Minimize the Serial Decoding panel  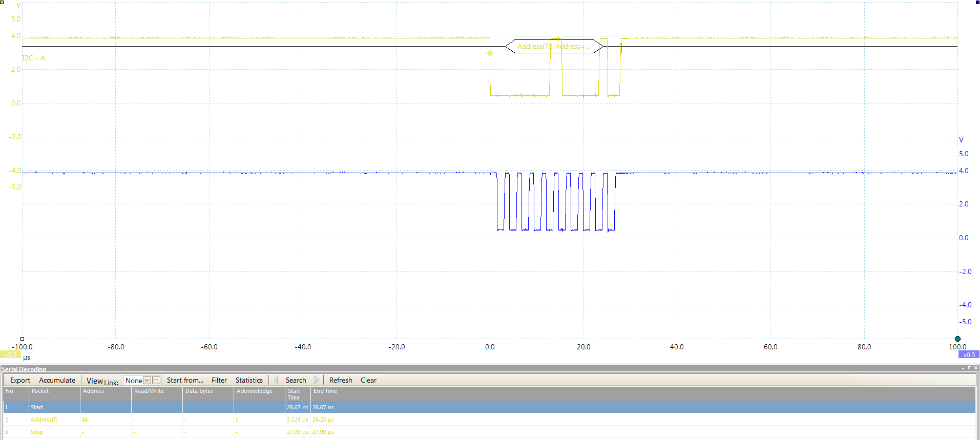coord(963,368)
